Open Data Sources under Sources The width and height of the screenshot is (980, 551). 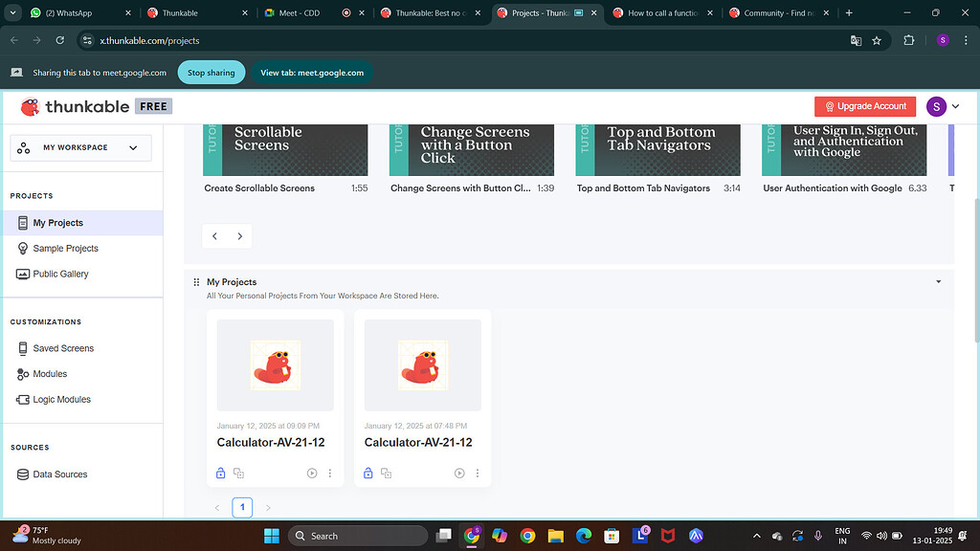tap(60, 474)
